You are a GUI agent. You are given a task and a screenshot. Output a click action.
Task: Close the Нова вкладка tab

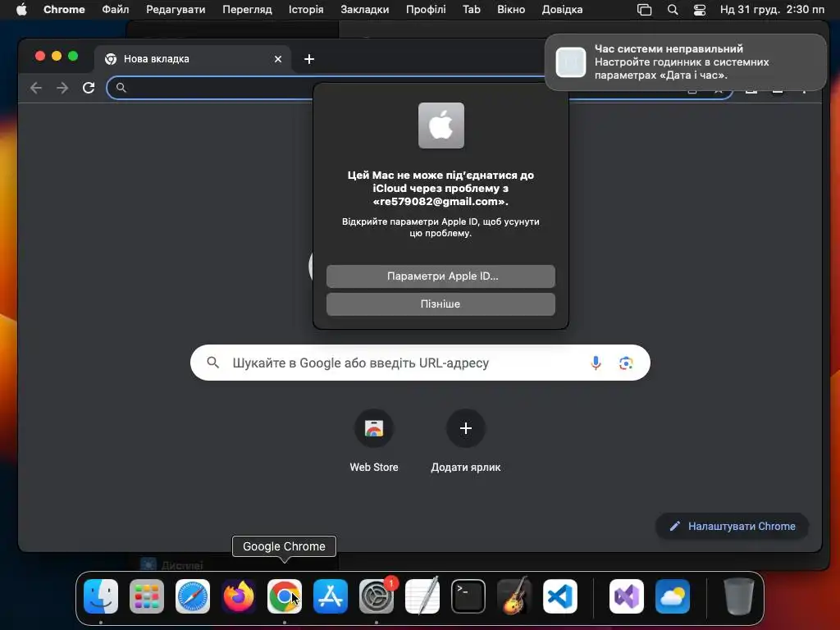pyautogui.click(x=278, y=59)
